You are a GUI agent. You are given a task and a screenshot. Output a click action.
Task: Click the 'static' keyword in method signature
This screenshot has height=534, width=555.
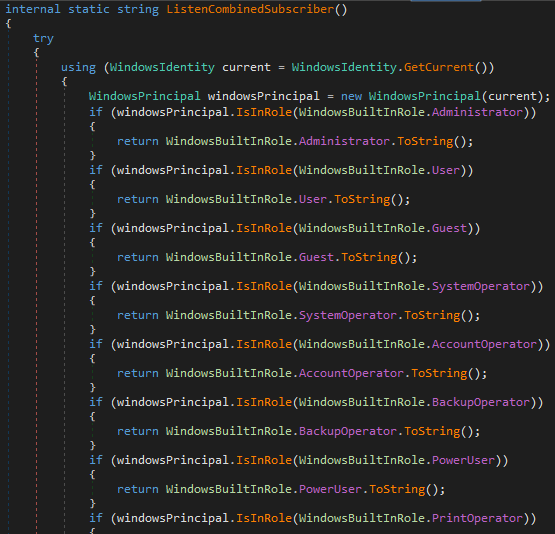89,9
